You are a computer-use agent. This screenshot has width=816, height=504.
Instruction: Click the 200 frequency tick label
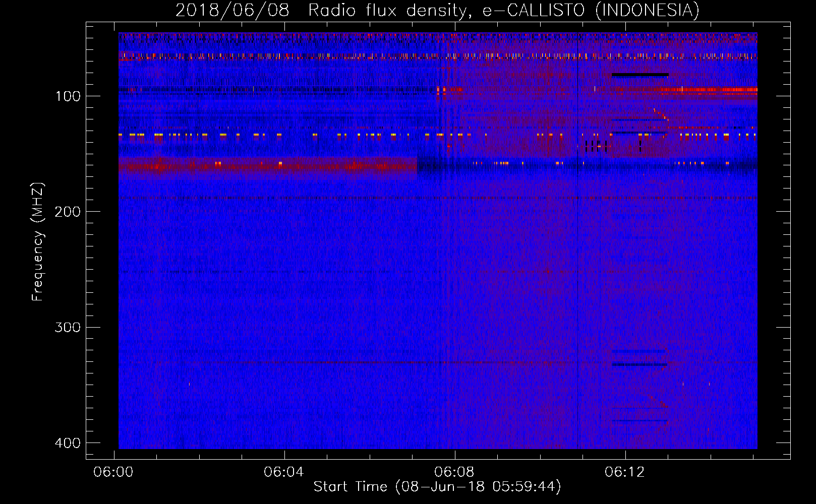(x=68, y=212)
